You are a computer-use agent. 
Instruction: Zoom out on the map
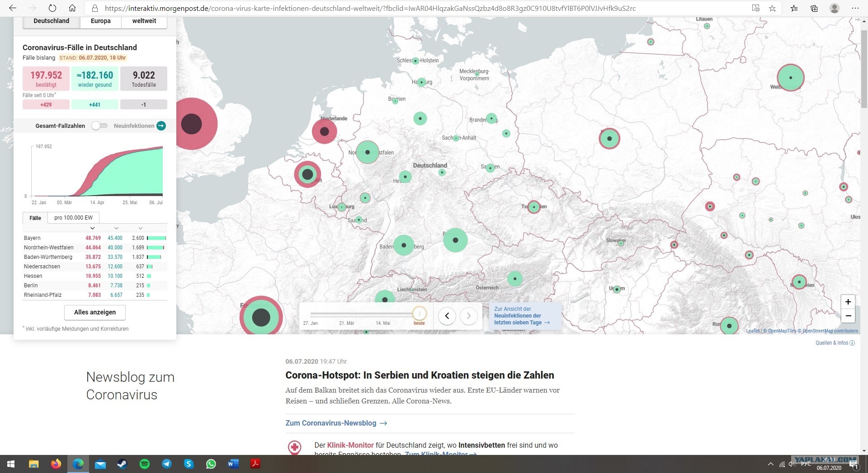(848, 316)
